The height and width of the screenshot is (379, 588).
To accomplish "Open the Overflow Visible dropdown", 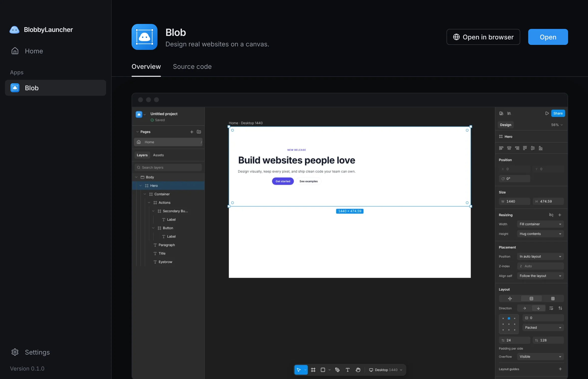I will tap(540, 357).
